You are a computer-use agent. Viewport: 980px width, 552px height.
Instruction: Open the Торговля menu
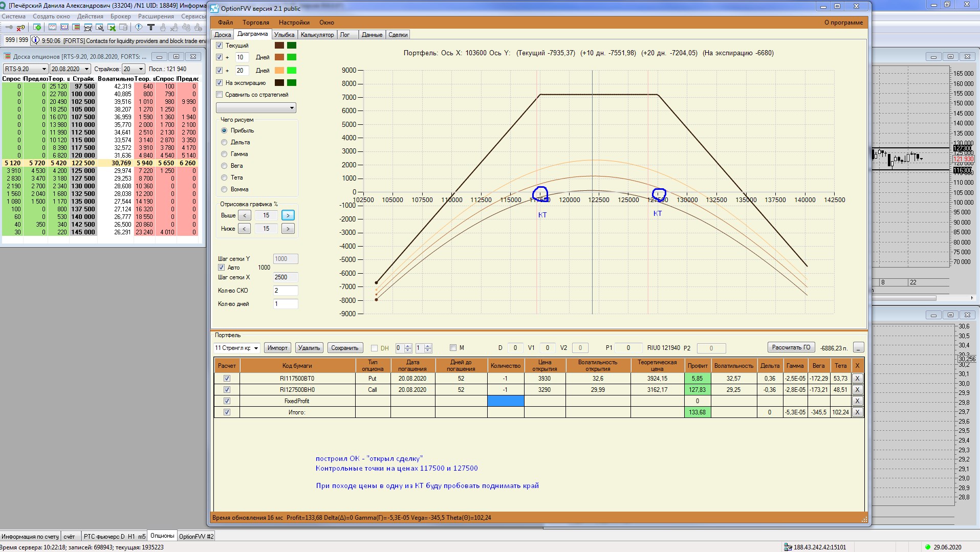pos(255,23)
